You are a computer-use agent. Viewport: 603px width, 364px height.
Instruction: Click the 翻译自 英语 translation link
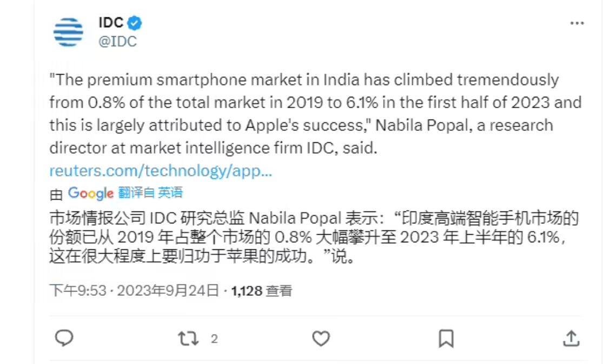point(150,193)
